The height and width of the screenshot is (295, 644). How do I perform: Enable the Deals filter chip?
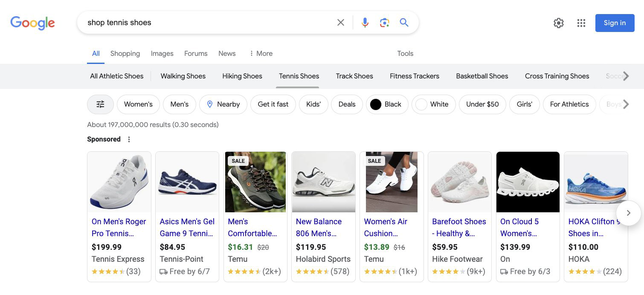347,104
